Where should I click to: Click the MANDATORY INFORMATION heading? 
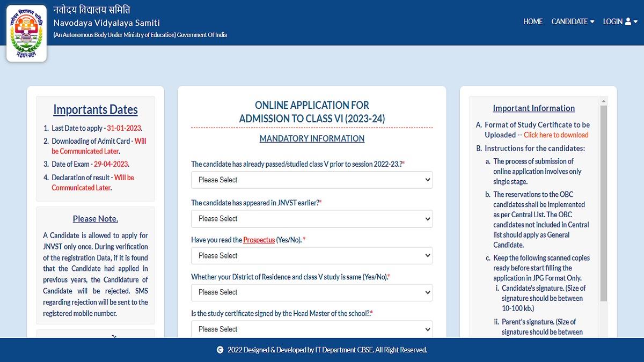pyautogui.click(x=312, y=138)
